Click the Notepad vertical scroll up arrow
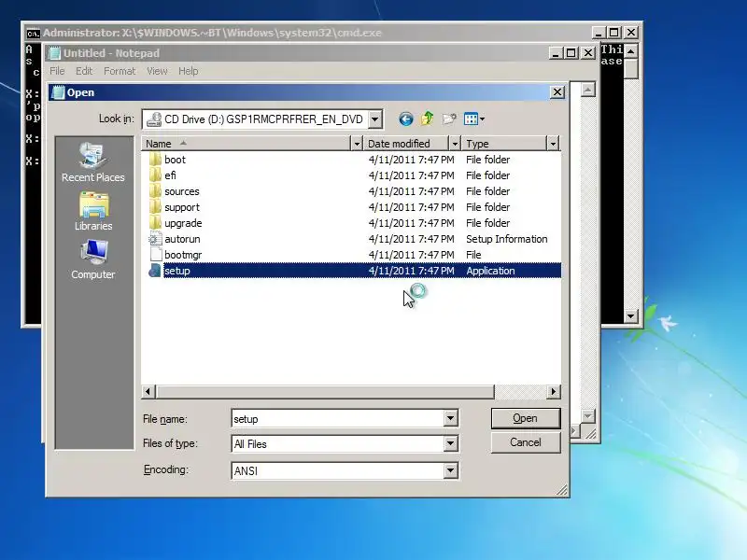The height and width of the screenshot is (560, 747). (588, 90)
